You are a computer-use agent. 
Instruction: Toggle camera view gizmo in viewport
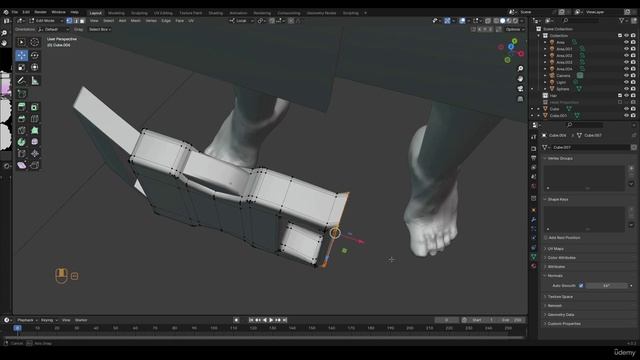click(x=520, y=89)
